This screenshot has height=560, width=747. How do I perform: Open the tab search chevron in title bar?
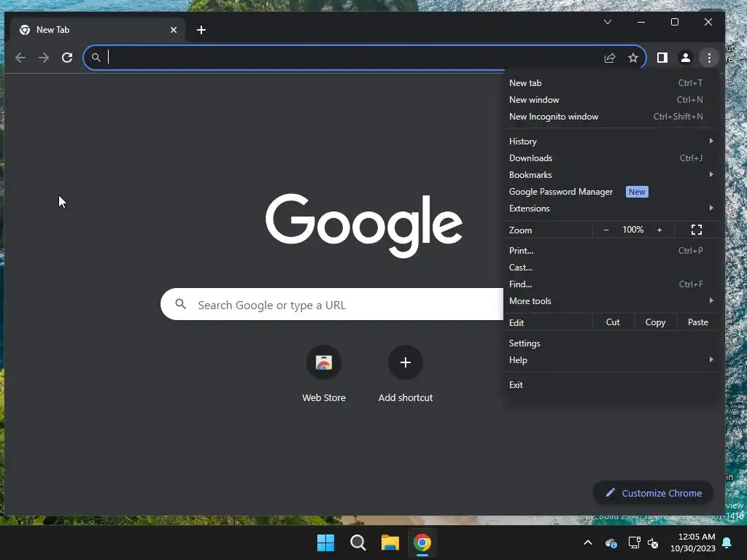608,22
